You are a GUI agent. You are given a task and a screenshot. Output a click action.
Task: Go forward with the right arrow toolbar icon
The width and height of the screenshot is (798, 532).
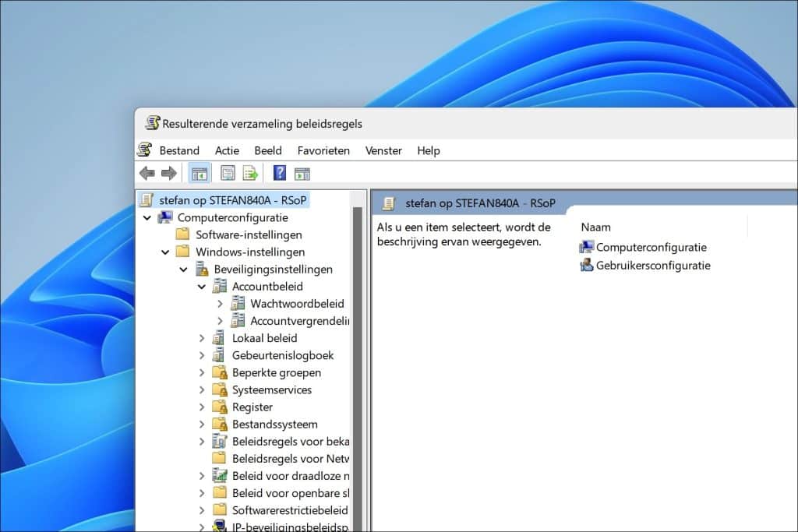tap(168, 174)
